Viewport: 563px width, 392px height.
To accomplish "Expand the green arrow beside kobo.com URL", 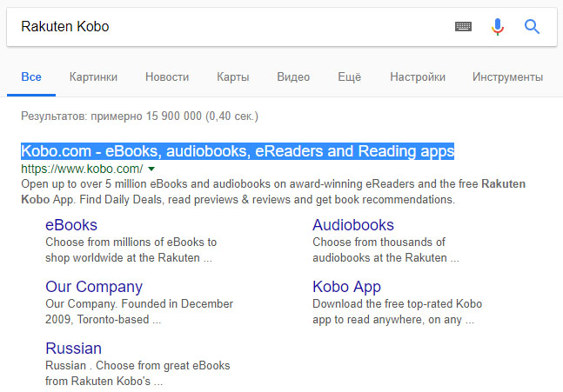I will click(151, 169).
